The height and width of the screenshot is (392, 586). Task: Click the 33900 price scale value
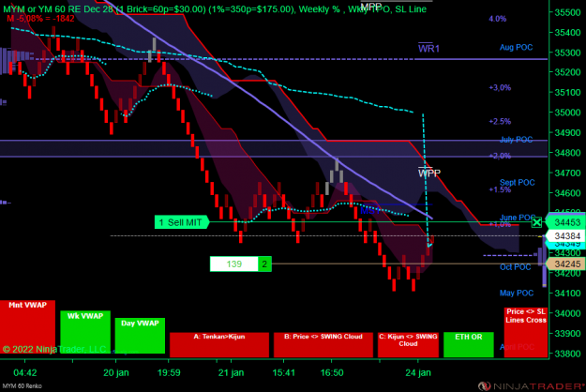click(567, 334)
